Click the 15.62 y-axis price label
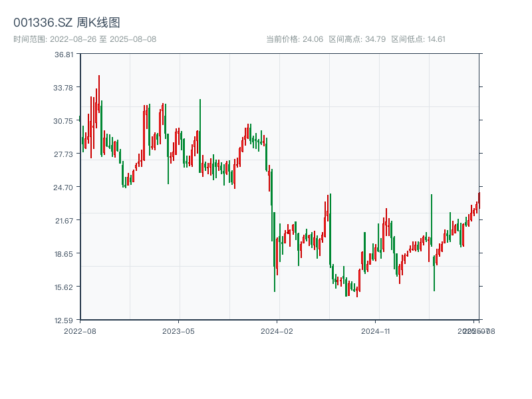This screenshot has height=399, width=532. 64,287
